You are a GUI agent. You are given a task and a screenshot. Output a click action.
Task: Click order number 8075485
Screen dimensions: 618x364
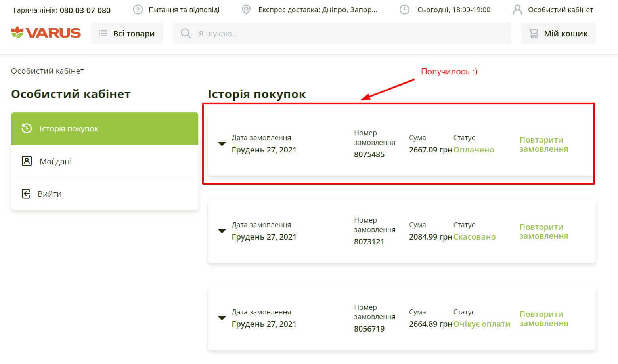click(369, 154)
